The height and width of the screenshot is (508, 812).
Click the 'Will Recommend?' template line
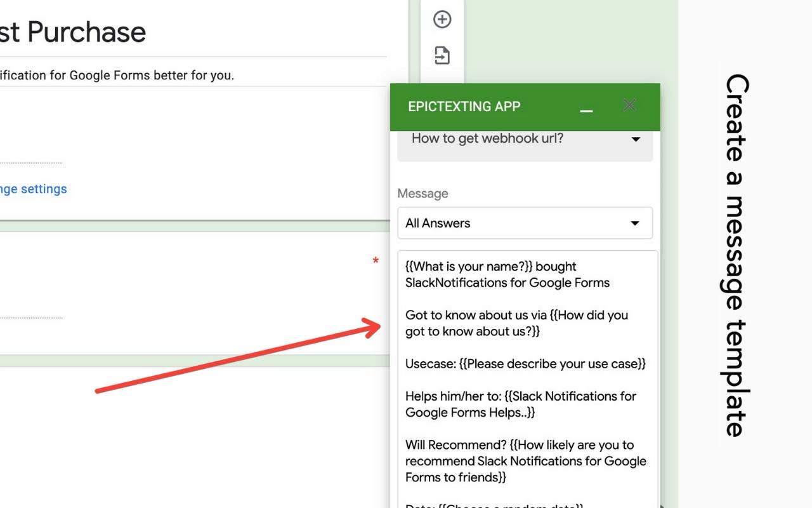pos(526,461)
